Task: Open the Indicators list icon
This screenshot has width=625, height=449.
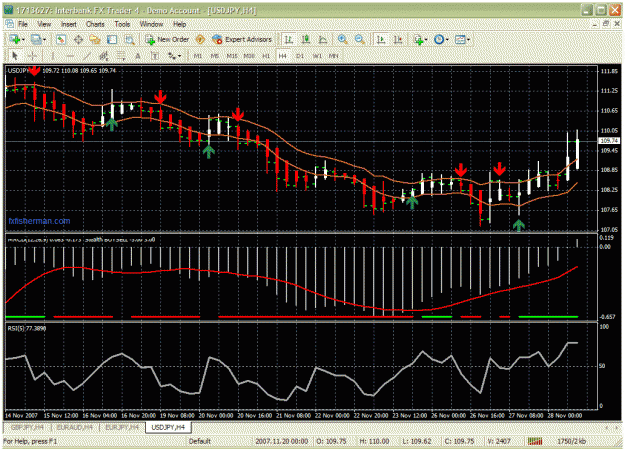Action: pyautogui.click(x=418, y=39)
